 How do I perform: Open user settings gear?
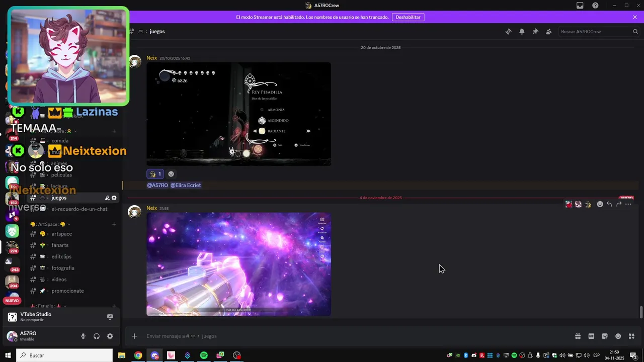pos(110,336)
